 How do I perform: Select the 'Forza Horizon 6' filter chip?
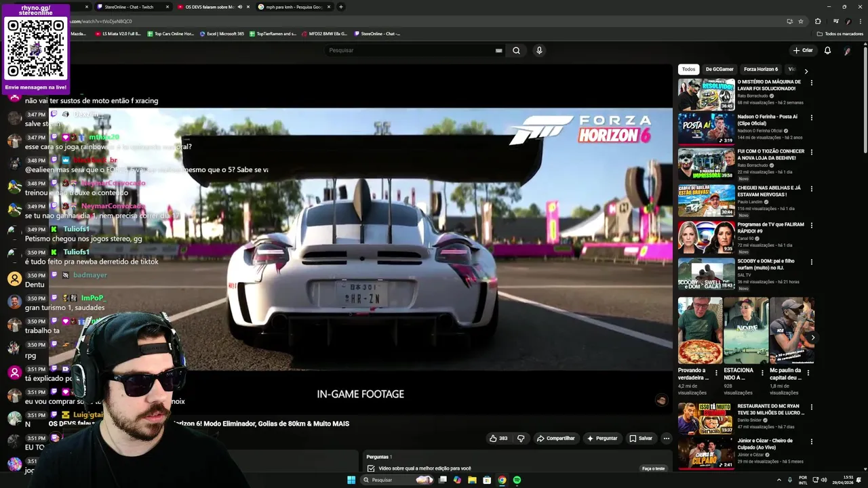[761, 69]
